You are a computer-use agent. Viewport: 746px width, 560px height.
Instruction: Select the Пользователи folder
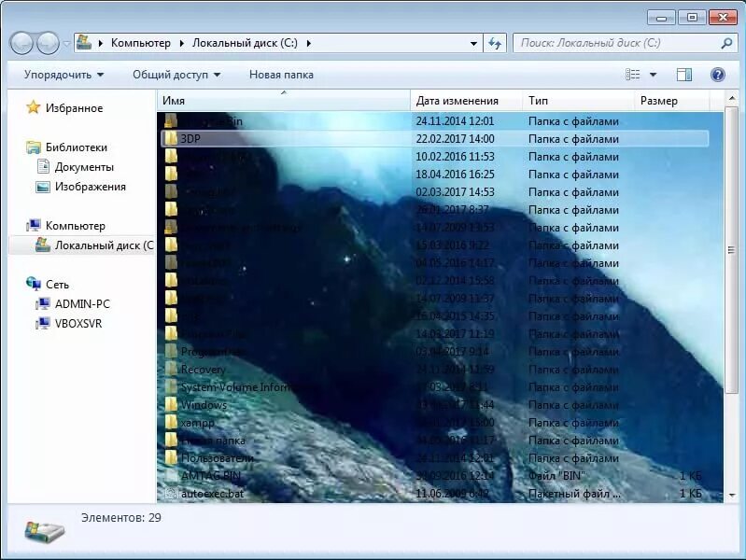pyautogui.click(x=218, y=458)
